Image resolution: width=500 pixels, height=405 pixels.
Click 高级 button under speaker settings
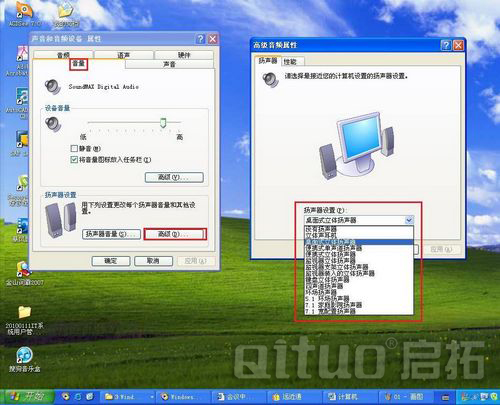(x=175, y=234)
